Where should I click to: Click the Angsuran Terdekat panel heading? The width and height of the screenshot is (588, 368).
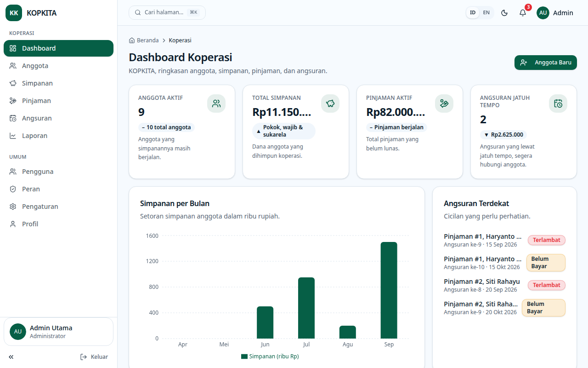click(476, 203)
